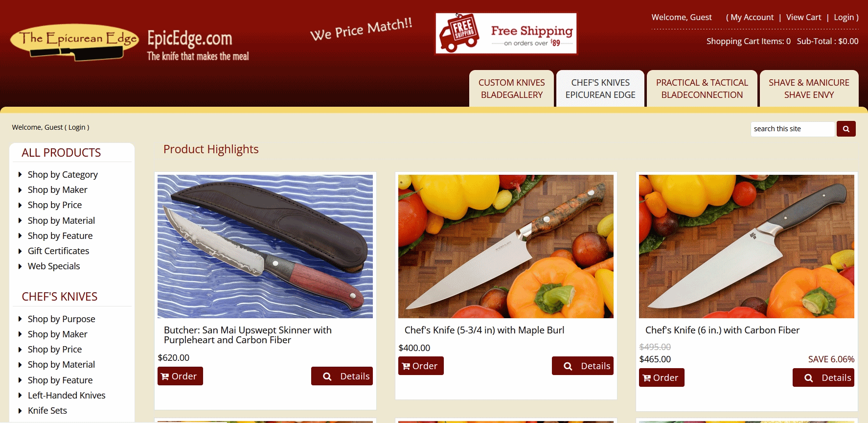Open the Custom Knives BladeGallery tab
Screen dimensions: 868x423
click(x=511, y=89)
